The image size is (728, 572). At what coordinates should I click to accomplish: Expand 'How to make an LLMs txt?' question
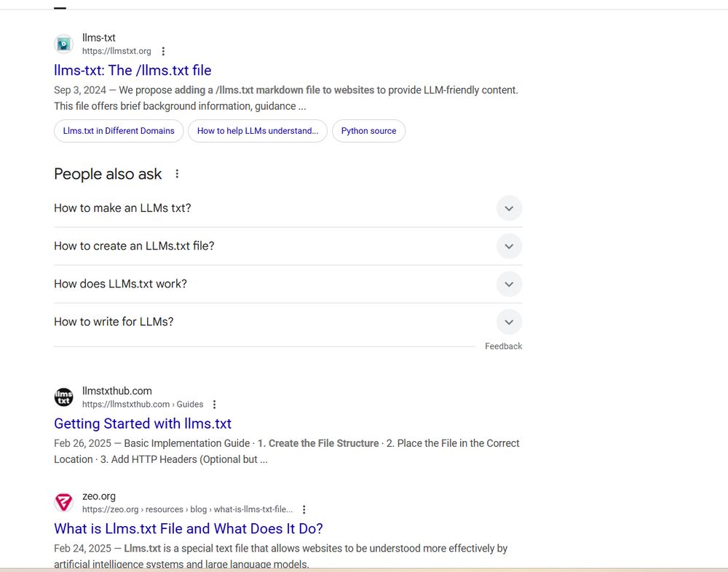(x=288, y=208)
